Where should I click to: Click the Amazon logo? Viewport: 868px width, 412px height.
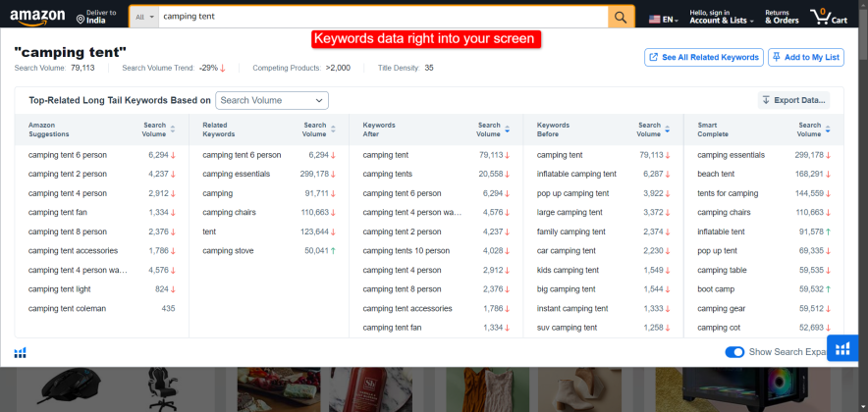click(37, 17)
